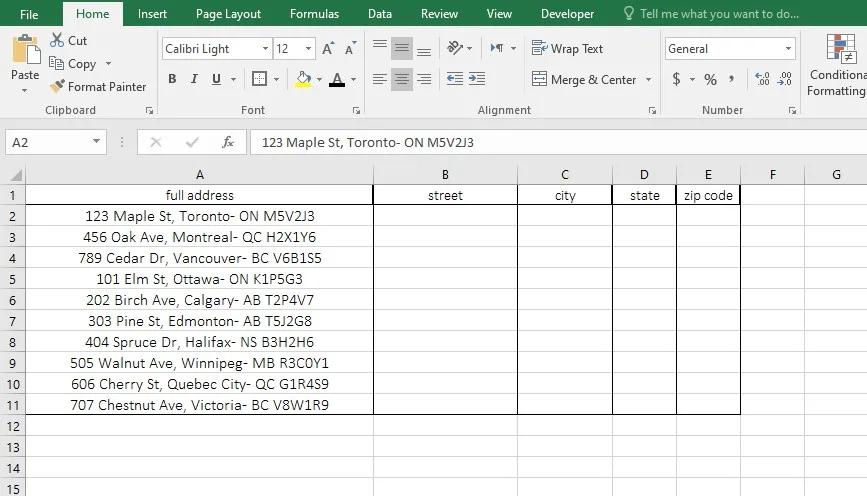Select Middle Align icon
The height and width of the screenshot is (496, 867).
[x=402, y=49]
